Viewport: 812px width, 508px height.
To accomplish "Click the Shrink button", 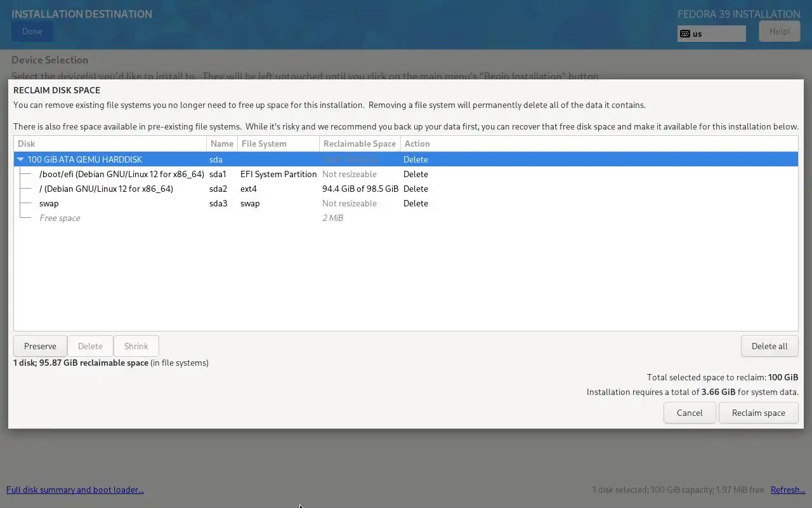I will click(136, 346).
